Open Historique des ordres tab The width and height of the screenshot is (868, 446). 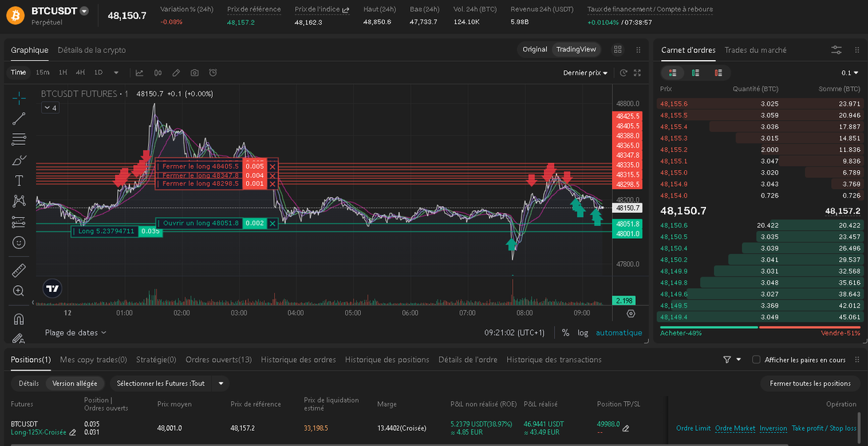pos(299,360)
